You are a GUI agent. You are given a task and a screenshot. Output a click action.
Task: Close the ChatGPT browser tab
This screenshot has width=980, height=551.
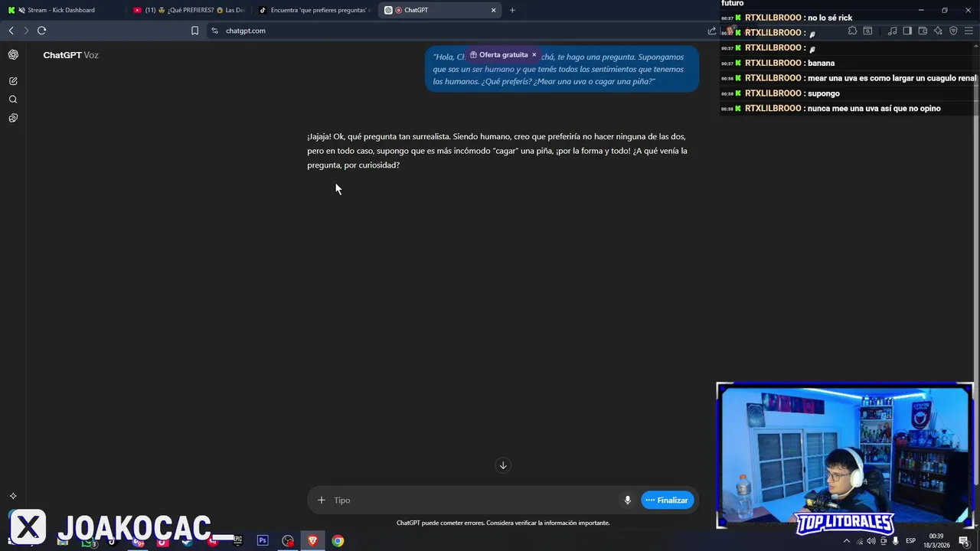[494, 10]
